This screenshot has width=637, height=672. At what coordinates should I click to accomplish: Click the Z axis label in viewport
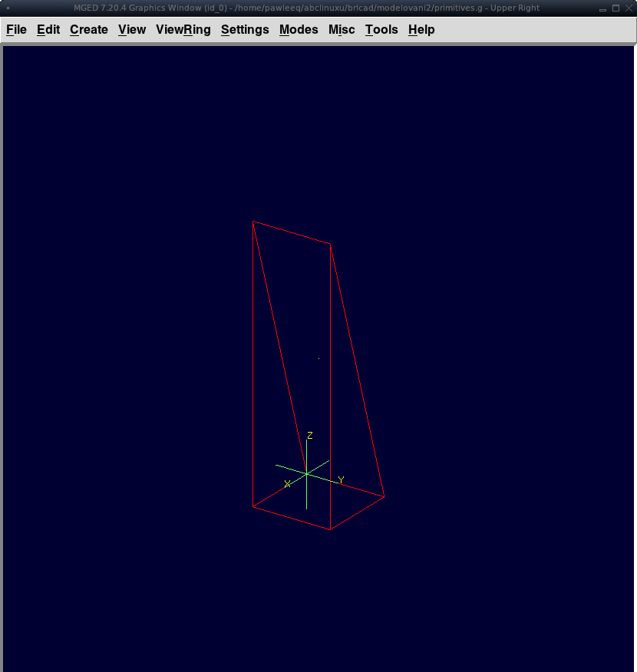[310, 436]
